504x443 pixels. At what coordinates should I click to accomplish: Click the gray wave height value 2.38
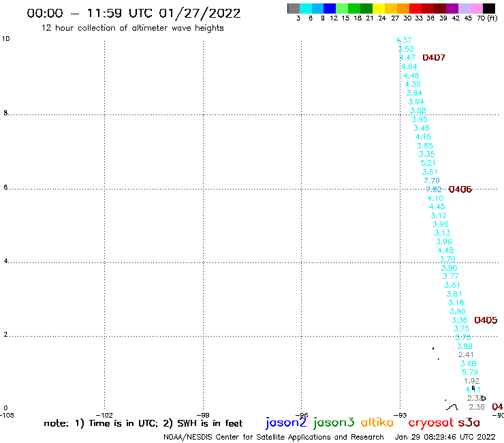click(477, 407)
